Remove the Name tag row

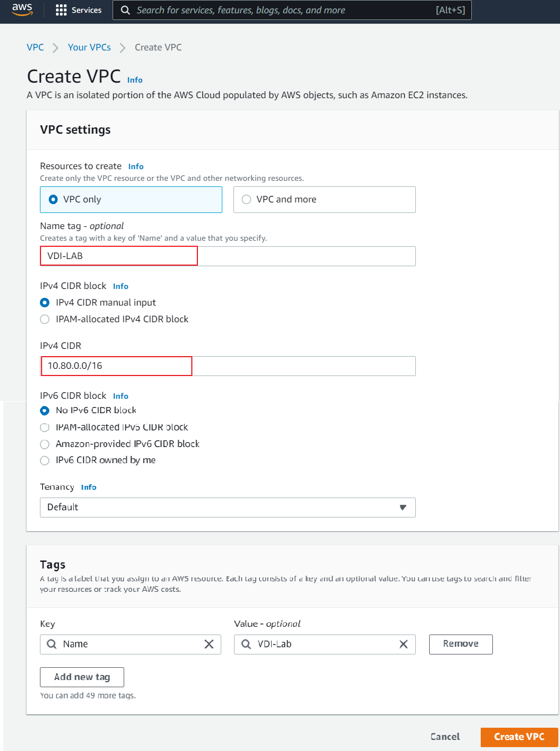[x=460, y=644]
